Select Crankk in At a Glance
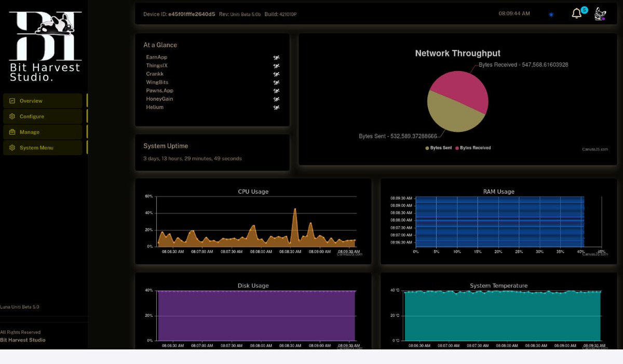 (x=155, y=74)
